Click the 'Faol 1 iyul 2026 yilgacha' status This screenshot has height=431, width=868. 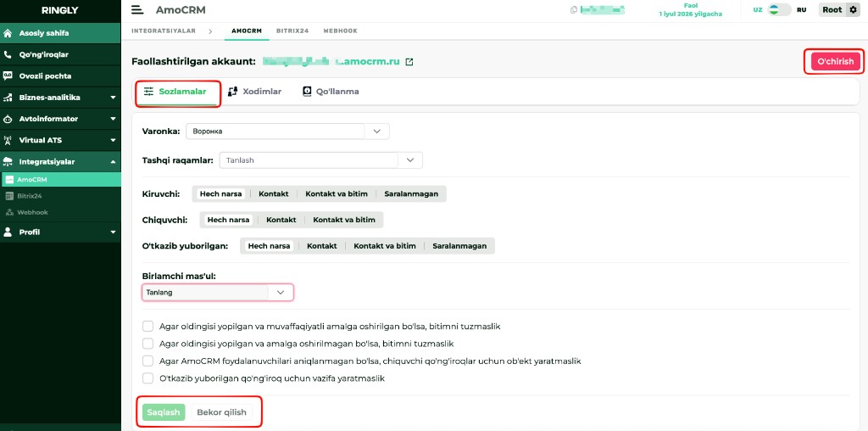pos(690,10)
